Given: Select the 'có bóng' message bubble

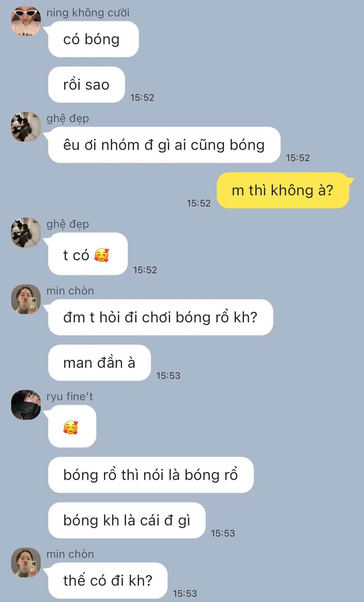Looking at the screenshot, I should pos(93,39).
